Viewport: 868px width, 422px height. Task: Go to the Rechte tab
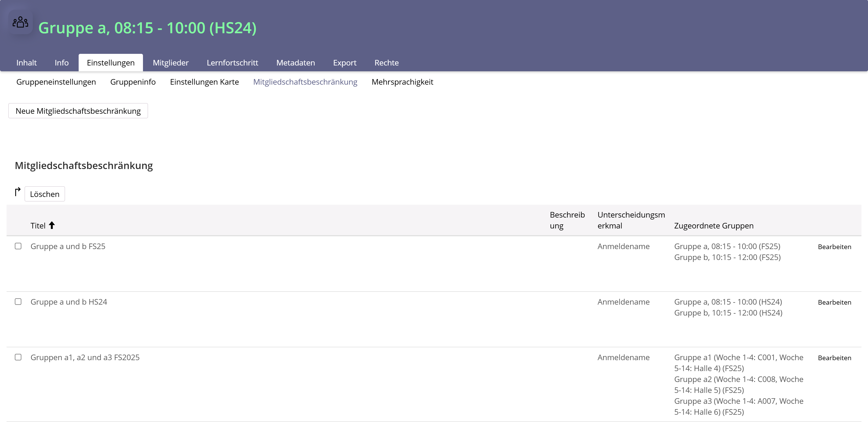(x=386, y=63)
